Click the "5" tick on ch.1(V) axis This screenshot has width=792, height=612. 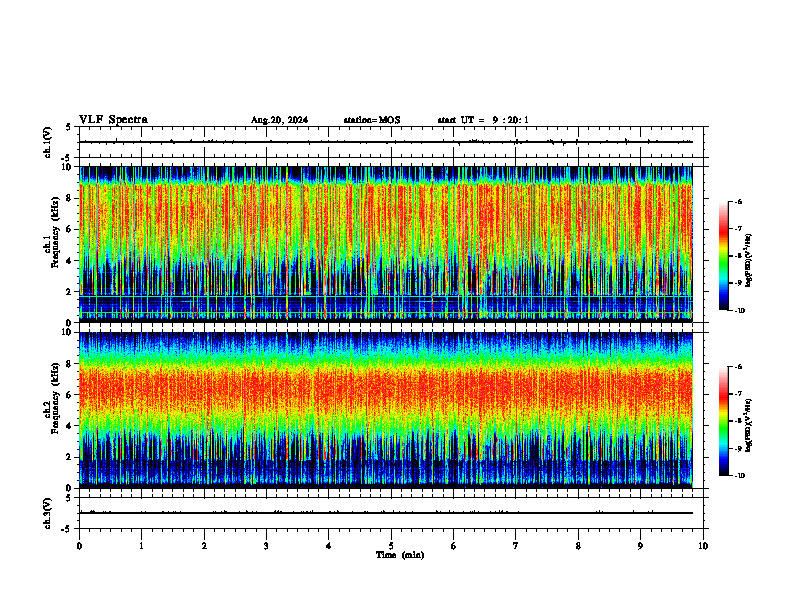(x=69, y=127)
